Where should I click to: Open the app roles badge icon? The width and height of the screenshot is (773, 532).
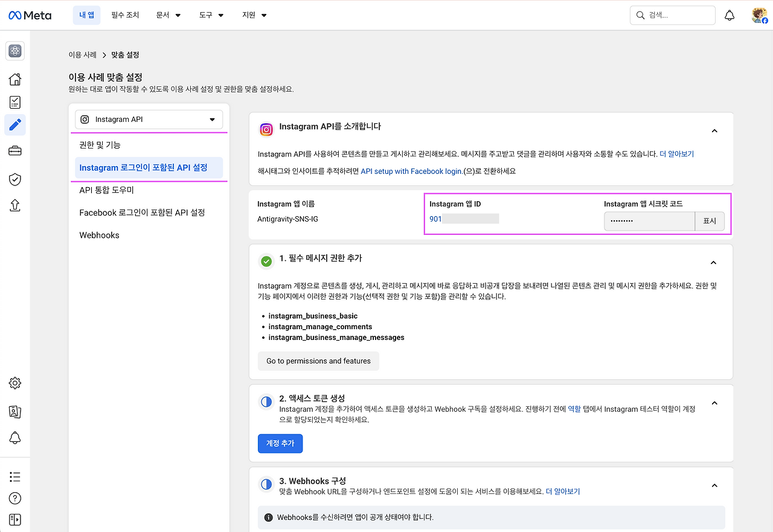15,412
